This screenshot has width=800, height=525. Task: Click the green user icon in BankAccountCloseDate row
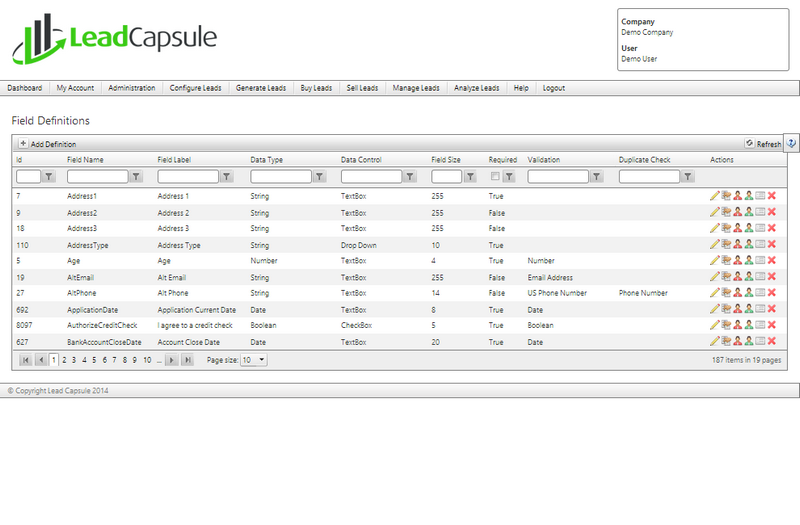[748, 341]
